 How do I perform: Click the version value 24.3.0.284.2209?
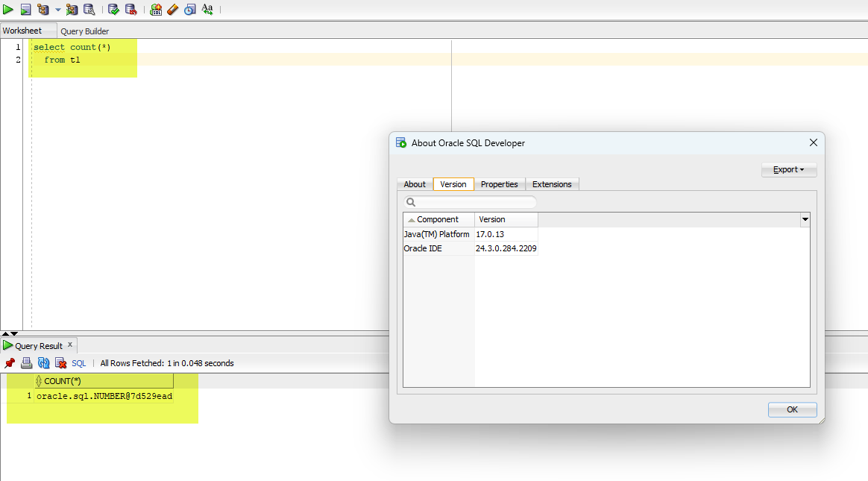tap(506, 248)
